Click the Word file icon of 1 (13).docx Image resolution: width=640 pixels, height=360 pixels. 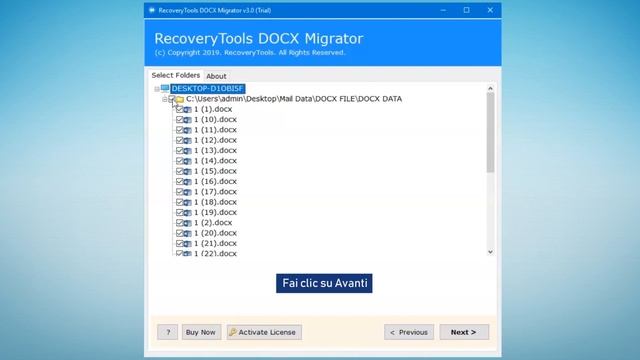point(187,151)
